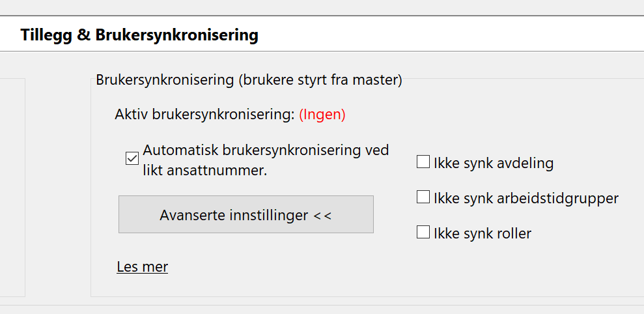Click the Ikke synk avdeling label text

(494, 163)
